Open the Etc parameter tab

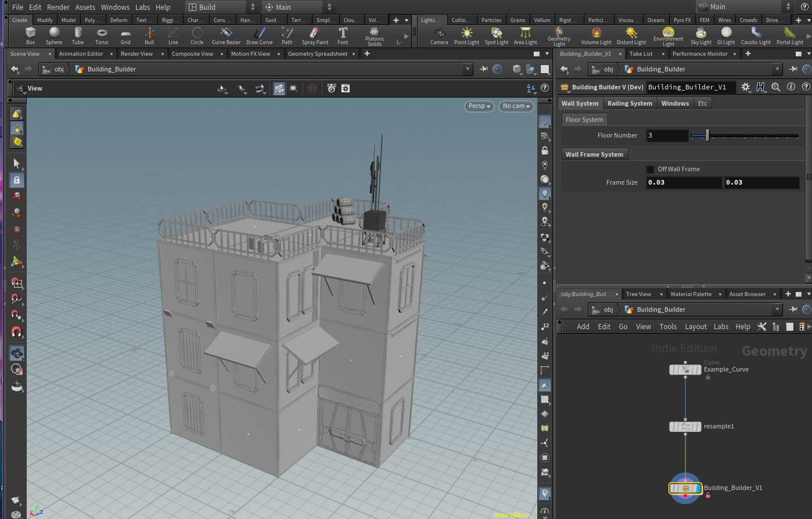703,103
